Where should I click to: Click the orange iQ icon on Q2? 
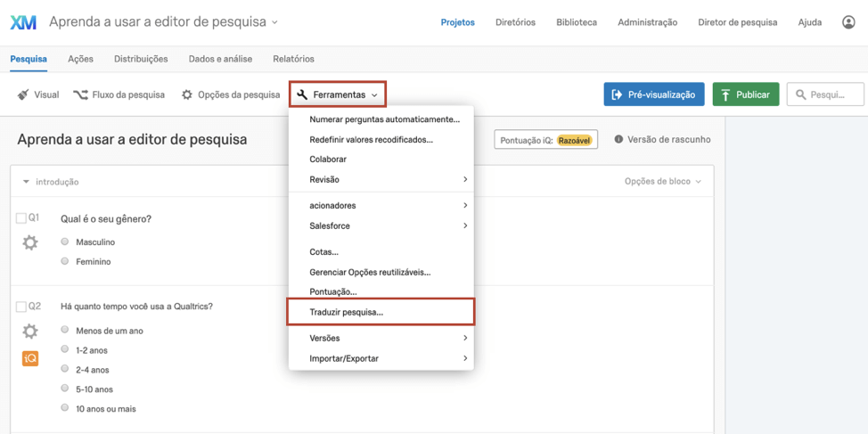pyautogui.click(x=30, y=358)
